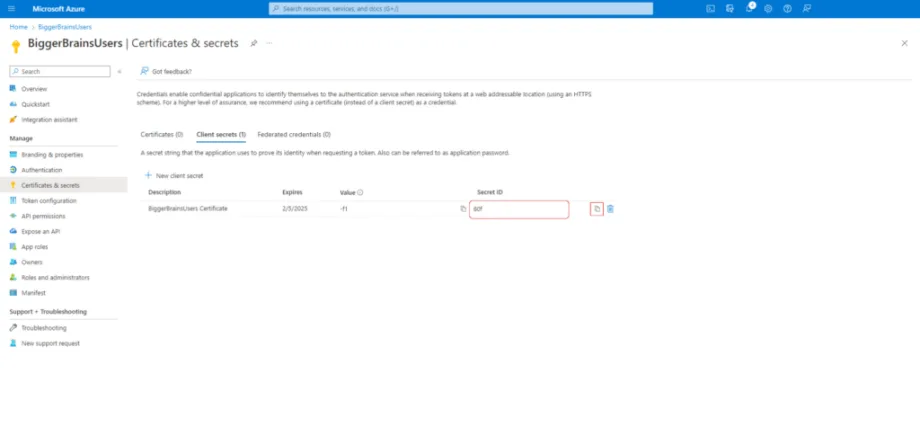Image resolution: width=920 pixels, height=444 pixels.
Task: Click the Secret ID value field
Action: 519,209
